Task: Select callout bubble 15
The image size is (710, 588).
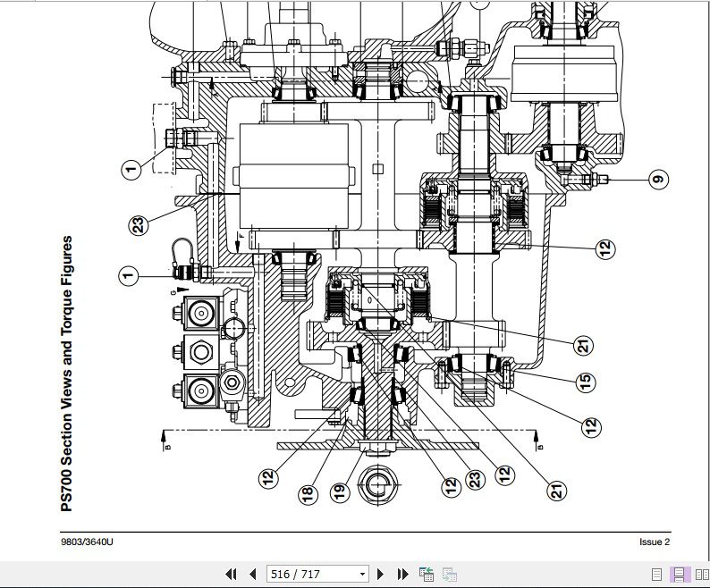Action: pos(586,382)
